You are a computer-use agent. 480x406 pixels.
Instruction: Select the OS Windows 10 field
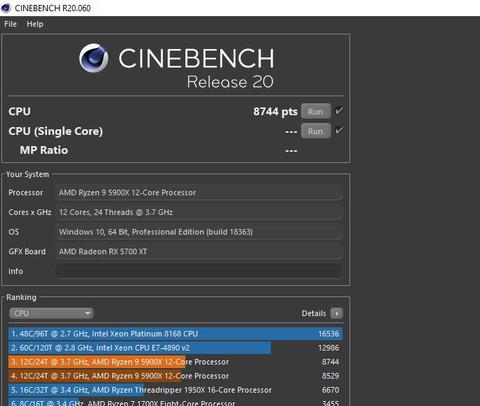pos(199,232)
